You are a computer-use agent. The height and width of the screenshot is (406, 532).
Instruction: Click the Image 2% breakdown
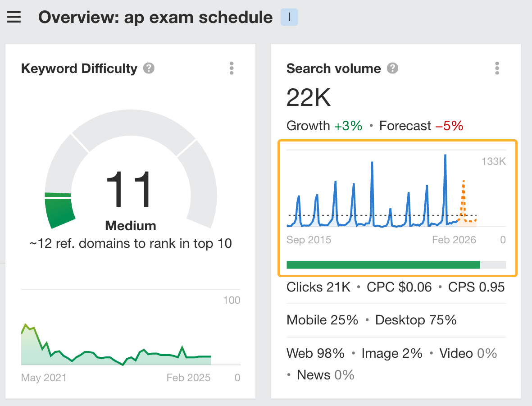point(391,353)
